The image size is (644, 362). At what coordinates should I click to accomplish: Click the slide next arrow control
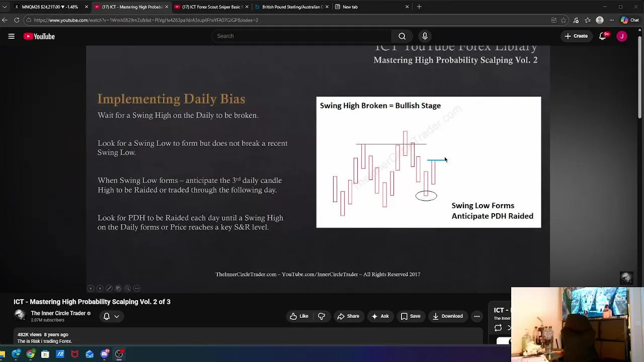pyautogui.click(x=100, y=288)
